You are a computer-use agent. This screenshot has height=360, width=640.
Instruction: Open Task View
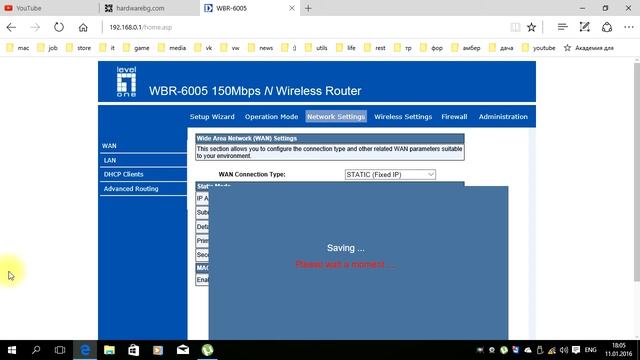tap(60, 350)
